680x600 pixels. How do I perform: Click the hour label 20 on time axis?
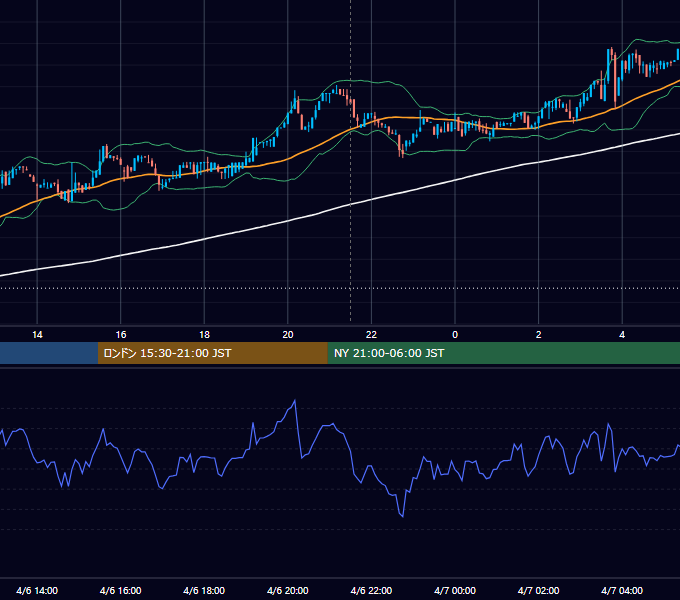coord(288,335)
